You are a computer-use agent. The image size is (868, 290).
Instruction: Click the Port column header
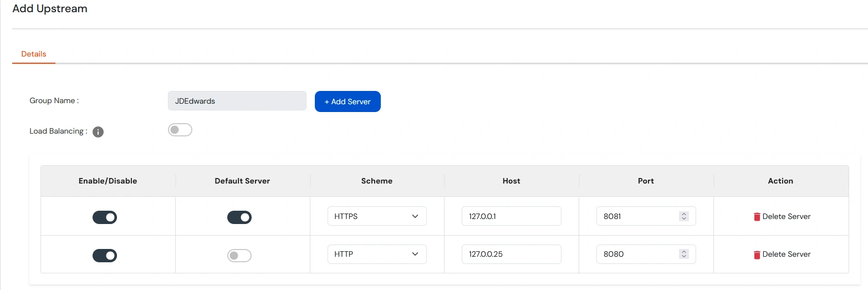[x=646, y=181]
